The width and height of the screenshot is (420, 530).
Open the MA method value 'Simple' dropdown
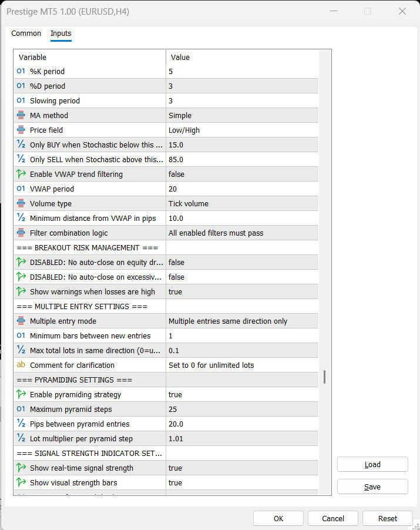(x=242, y=115)
